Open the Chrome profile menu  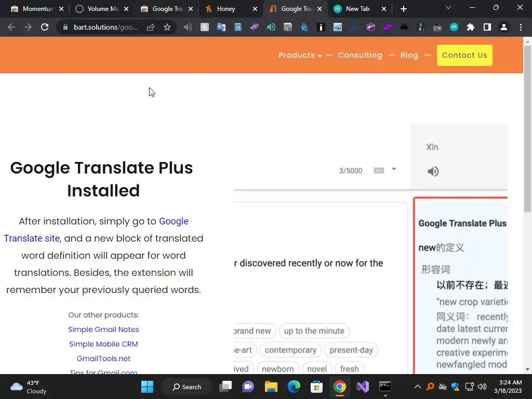tap(504, 27)
